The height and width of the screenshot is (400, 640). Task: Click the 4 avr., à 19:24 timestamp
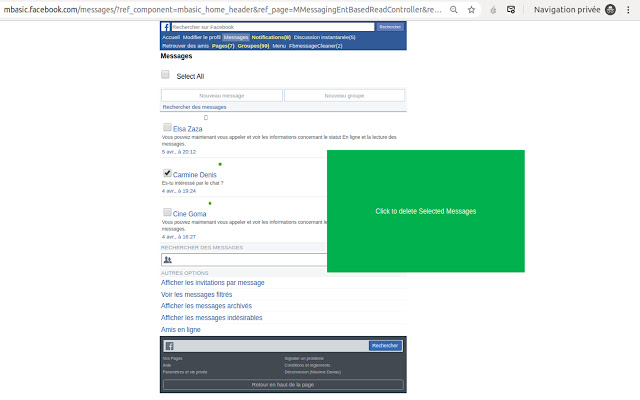179,191
